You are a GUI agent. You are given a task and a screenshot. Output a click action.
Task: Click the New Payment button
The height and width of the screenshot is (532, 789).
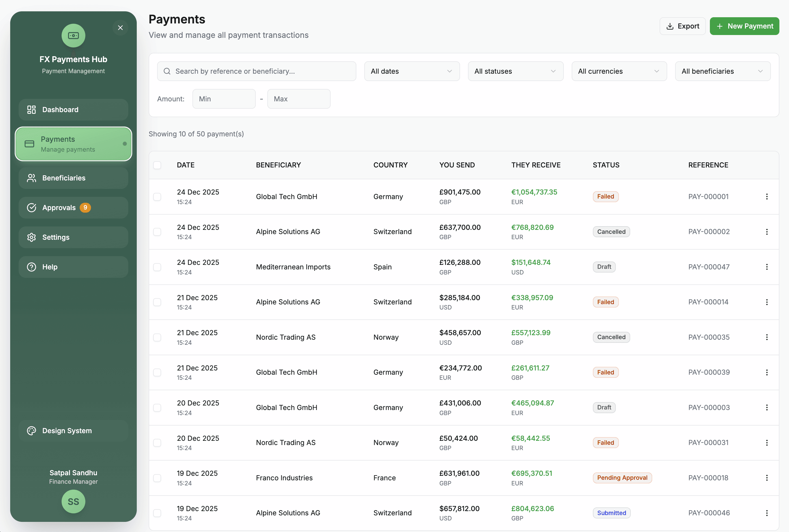tap(744, 26)
